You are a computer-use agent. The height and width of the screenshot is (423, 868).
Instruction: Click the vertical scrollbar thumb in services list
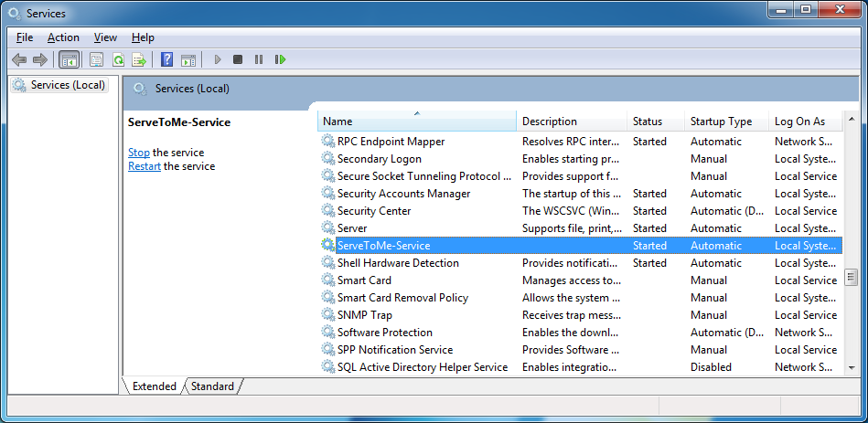point(851,277)
